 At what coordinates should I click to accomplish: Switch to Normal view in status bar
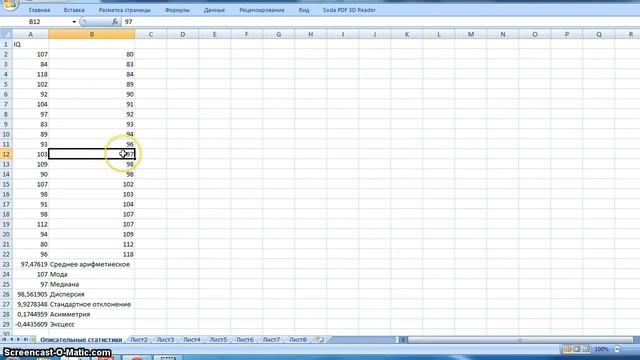(567, 349)
